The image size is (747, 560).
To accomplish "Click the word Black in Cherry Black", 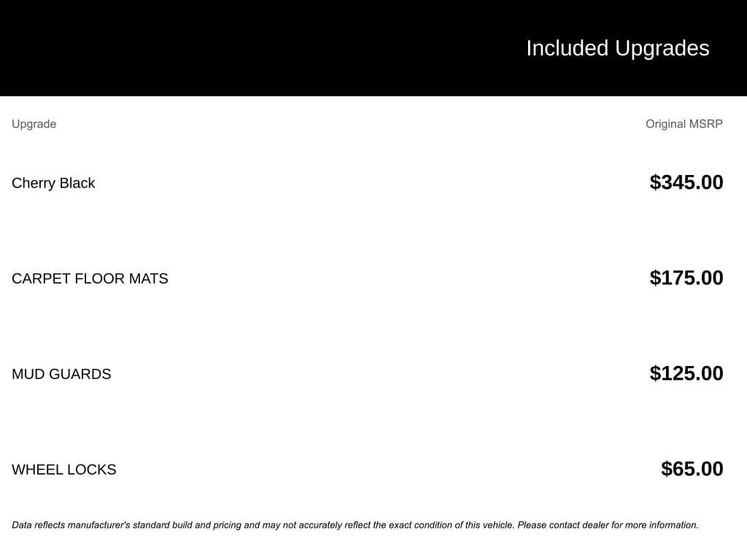I will 77,183.
